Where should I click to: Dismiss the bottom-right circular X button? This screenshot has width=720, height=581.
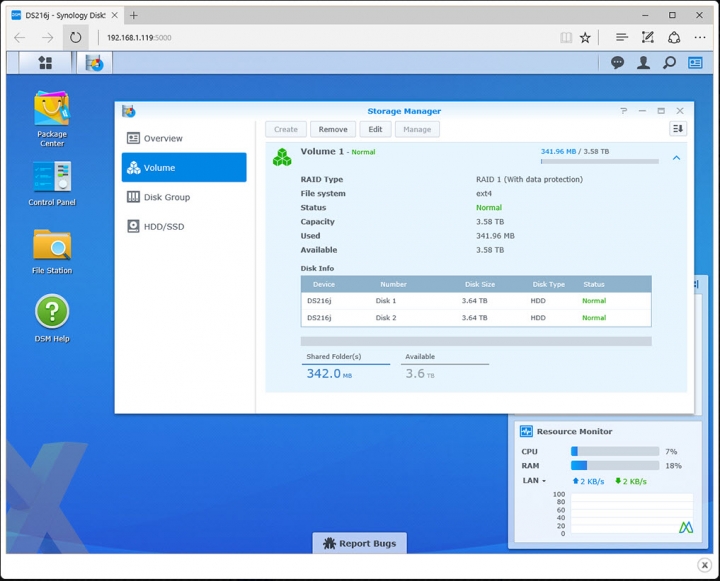tap(704, 565)
